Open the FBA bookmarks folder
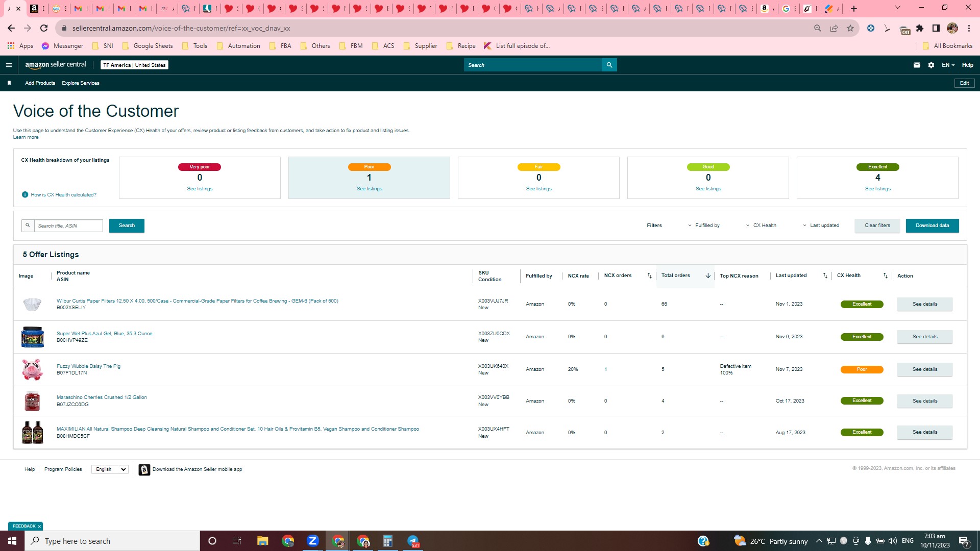This screenshot has height=551, width=980. tap(280, 46)
